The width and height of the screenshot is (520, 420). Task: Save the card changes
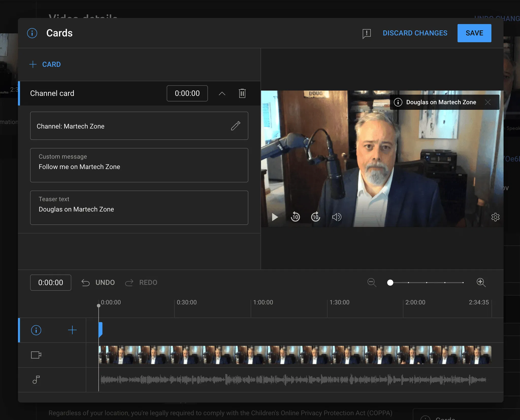tap(474, 33)
